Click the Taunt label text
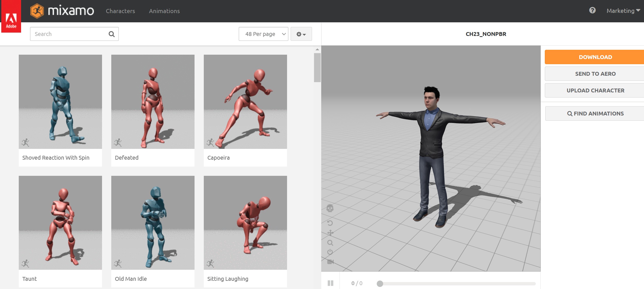The width and height of the screenshot is (644, 289). pyautogui.click(x=30, y=279)
